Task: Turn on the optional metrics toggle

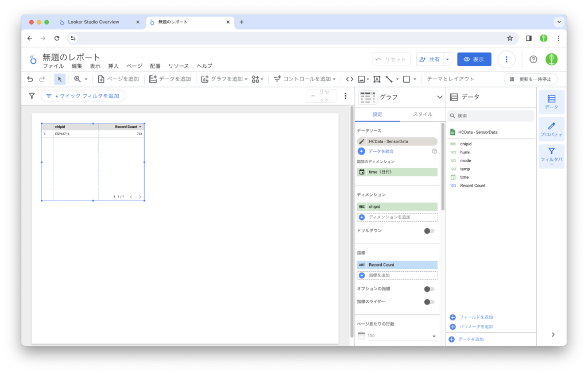Action: tap(428, 289)
